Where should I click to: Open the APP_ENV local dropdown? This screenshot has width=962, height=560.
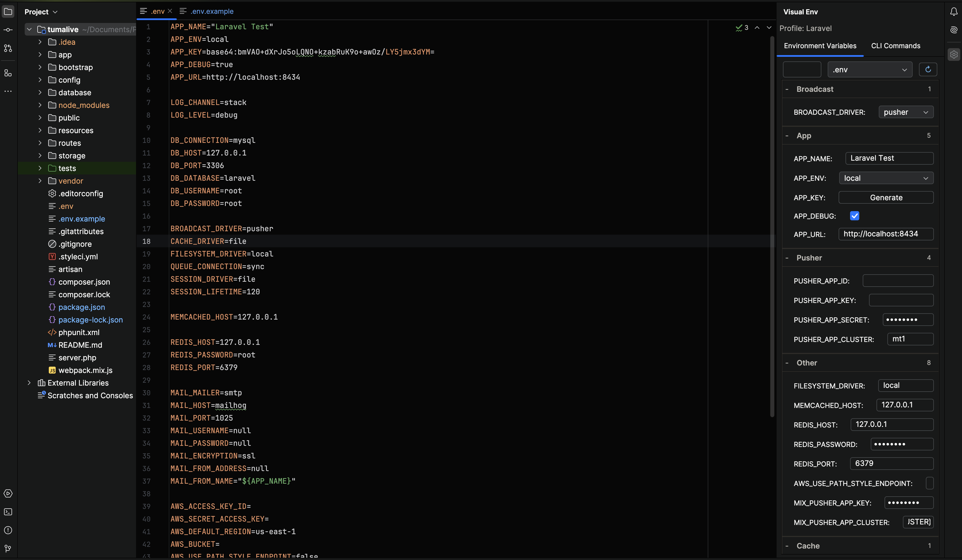pyautogui.click(x=886, y=178)
